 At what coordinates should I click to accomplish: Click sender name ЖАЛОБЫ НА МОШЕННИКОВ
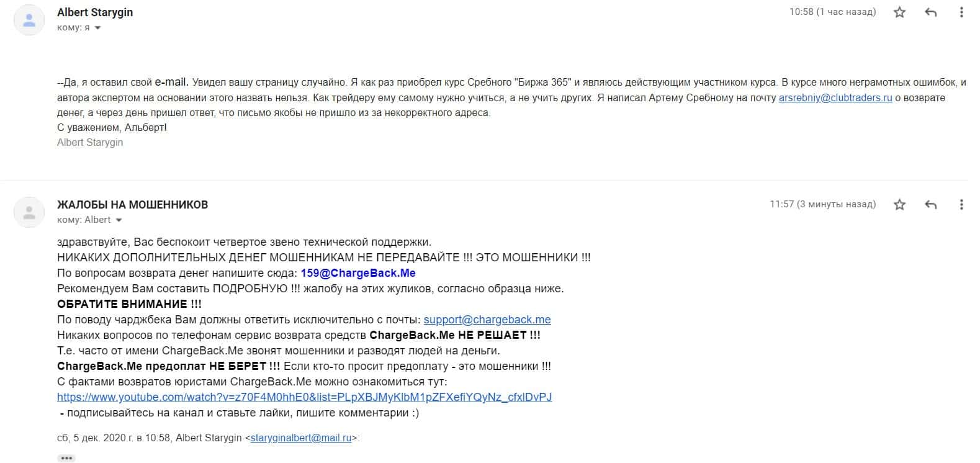(x=132, y=205)
